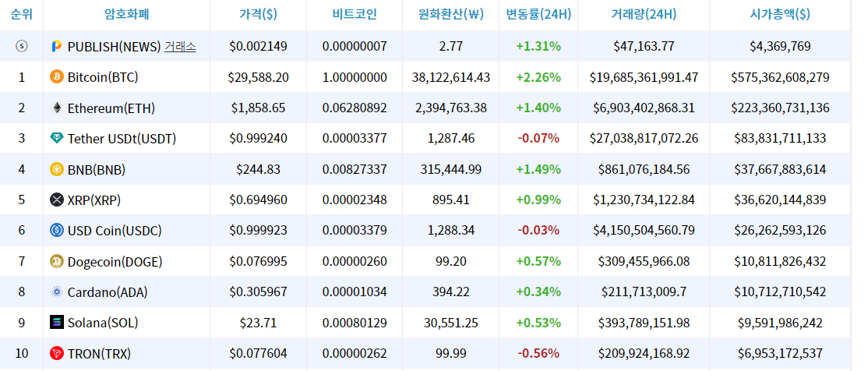Select Tether volume $27,038,817,072.26
868x371 pixels.
coord(644,139)
